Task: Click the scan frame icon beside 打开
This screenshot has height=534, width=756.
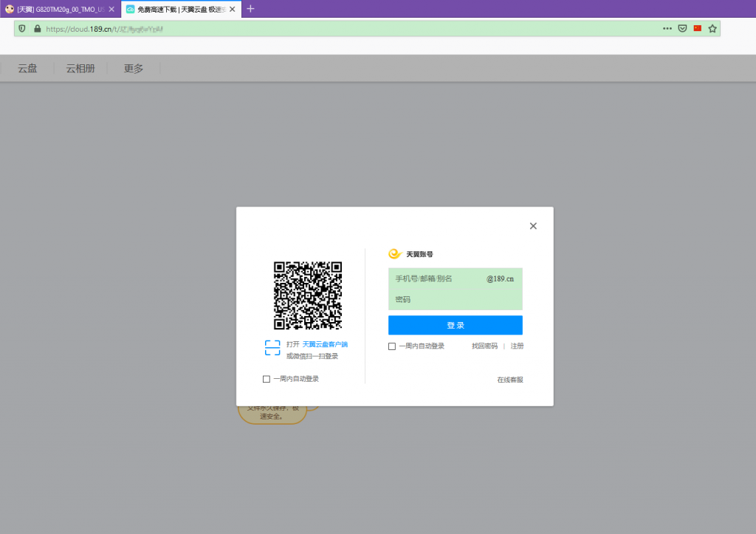Action: [x=272, y=348]
